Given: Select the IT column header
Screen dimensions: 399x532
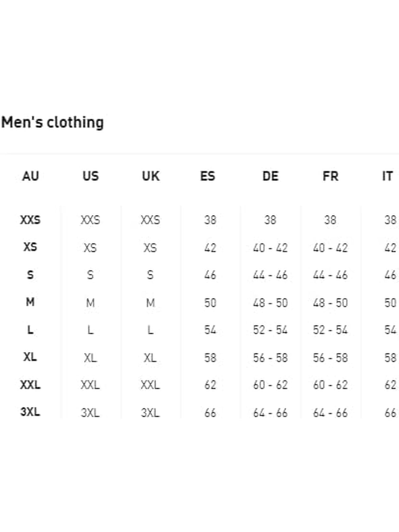Looking at the screenshot, I should (387, 176).
